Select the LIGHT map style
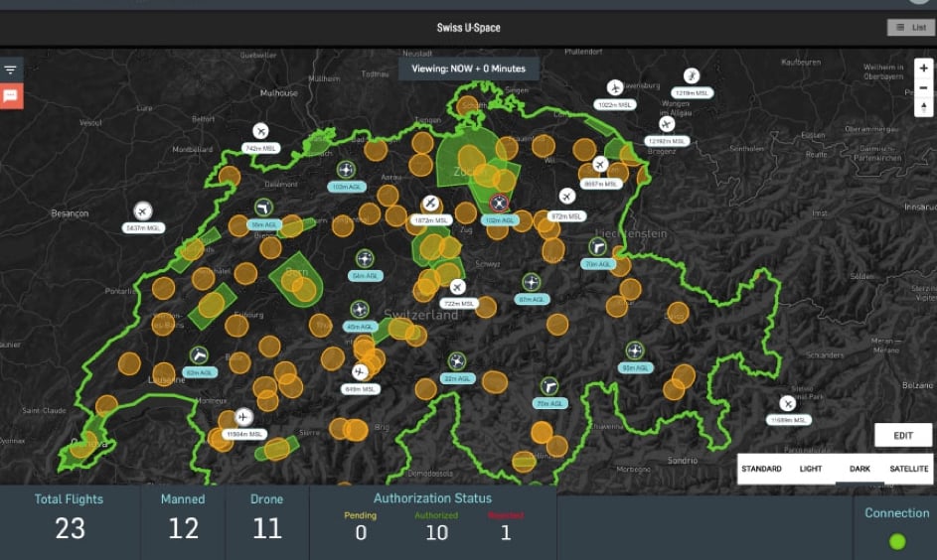This screenshot has height=560, width=937. pyautogui.click(x=811, y=469)
